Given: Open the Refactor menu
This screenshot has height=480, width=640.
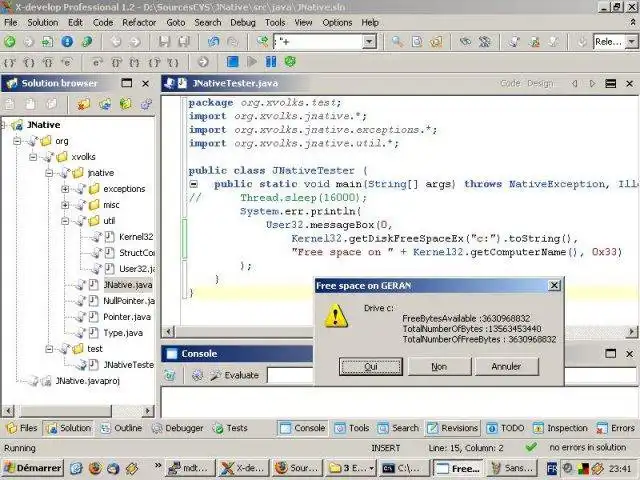Looking at the screenshot, I should pos(139,22).
